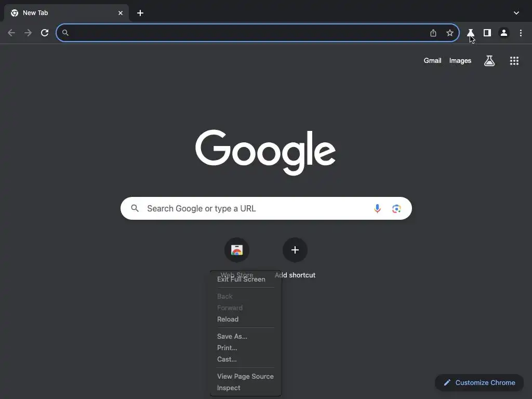Open the Google apps grid
Screen dimensions: 532x399
tap(514, 61)
